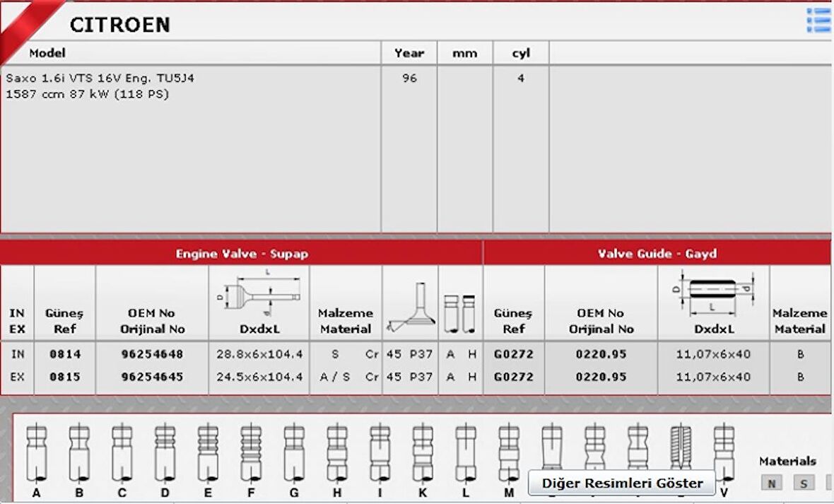Click guide OEM number 0220.95 in IN row
This screenshot has height=504, width=834.
coord(601,354)
